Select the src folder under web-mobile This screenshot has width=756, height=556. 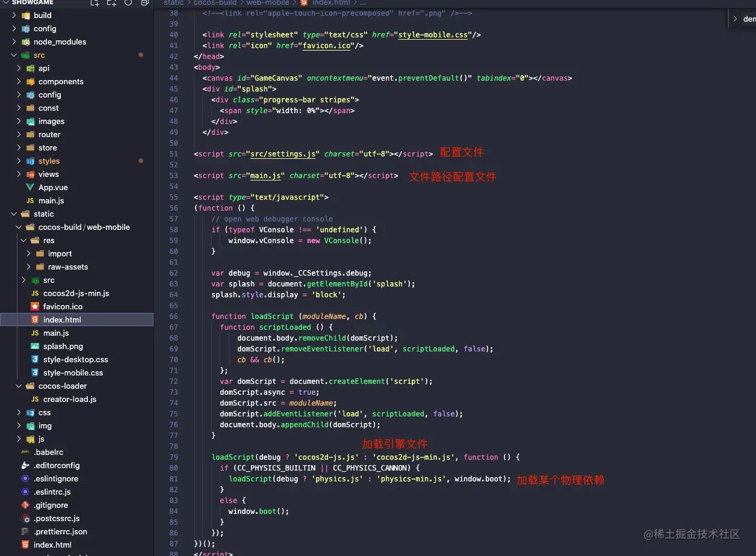tap(76, 280)
